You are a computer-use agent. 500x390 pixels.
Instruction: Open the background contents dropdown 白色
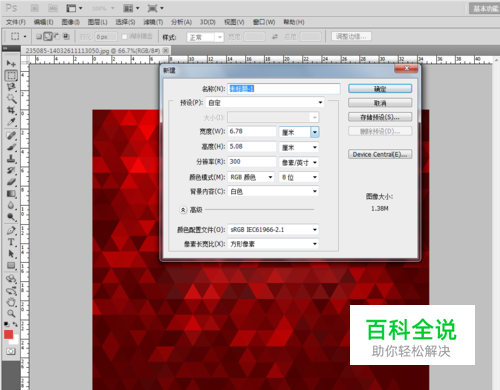[x=273, y=191]
